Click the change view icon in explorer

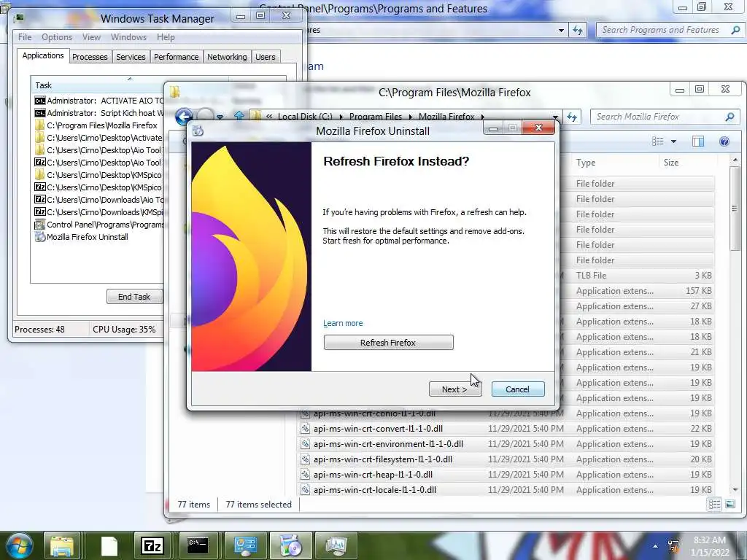click(658, 141)
